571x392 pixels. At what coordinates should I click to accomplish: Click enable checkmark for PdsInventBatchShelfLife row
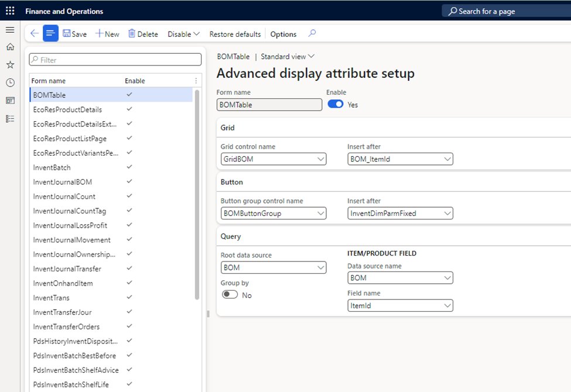click(x=129, y=384)
